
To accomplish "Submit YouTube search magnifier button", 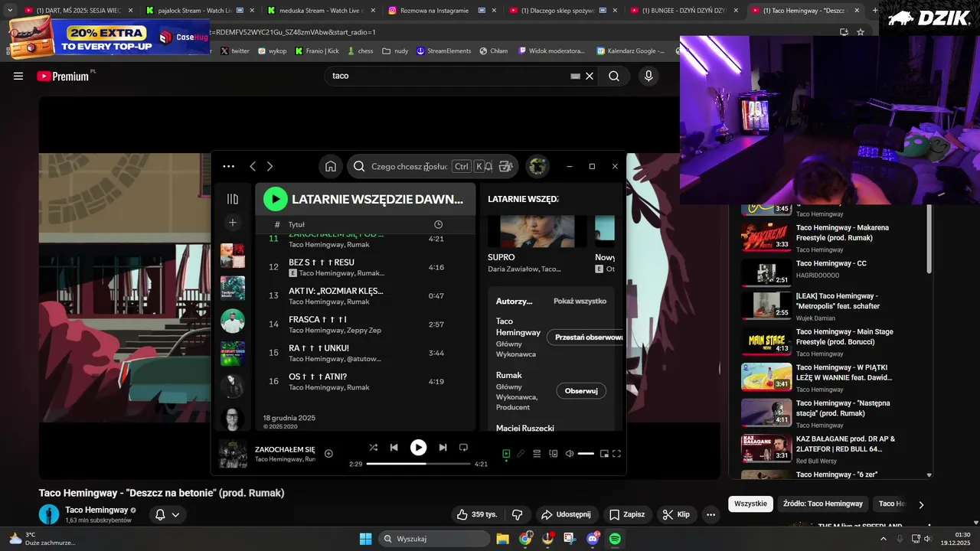I will tap(614, 77).
